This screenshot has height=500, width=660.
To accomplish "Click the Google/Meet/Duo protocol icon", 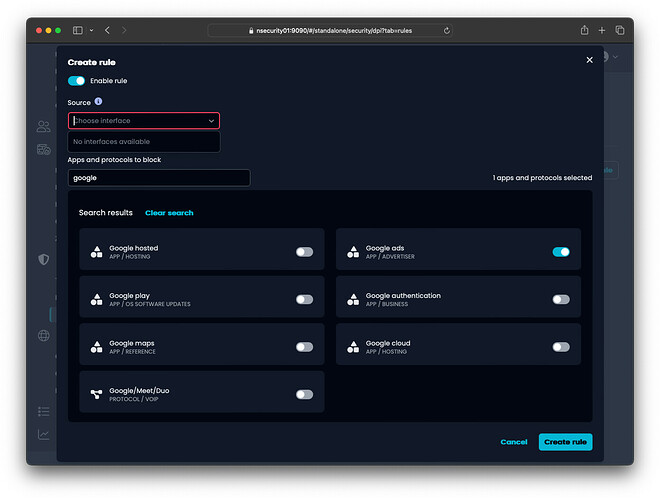I will (x=96, y=394).
